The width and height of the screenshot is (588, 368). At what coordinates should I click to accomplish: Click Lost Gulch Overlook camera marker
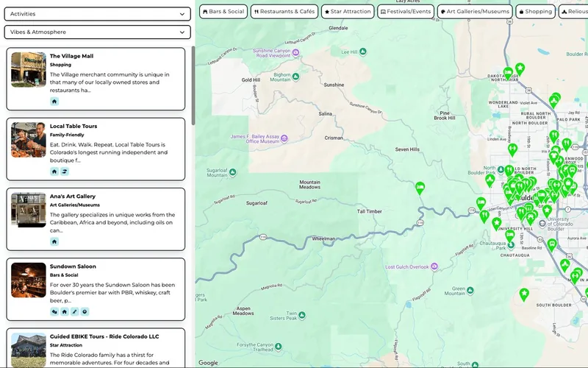434,267
